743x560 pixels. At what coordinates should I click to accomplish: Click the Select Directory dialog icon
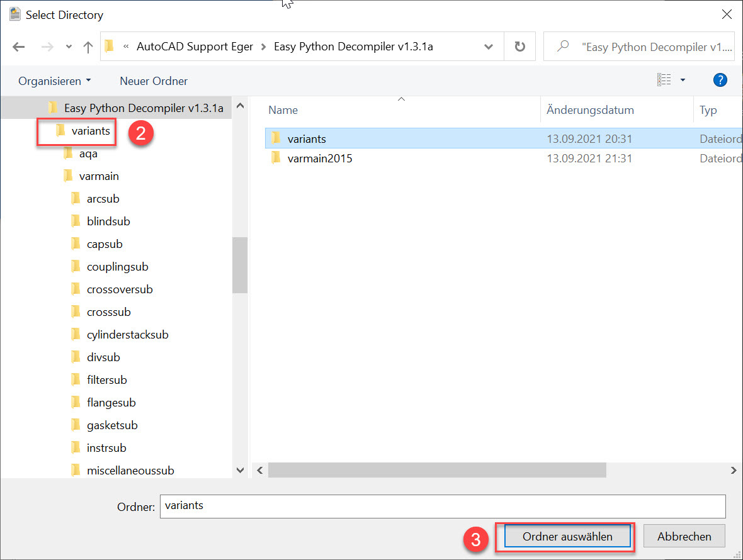coord(14,13)
